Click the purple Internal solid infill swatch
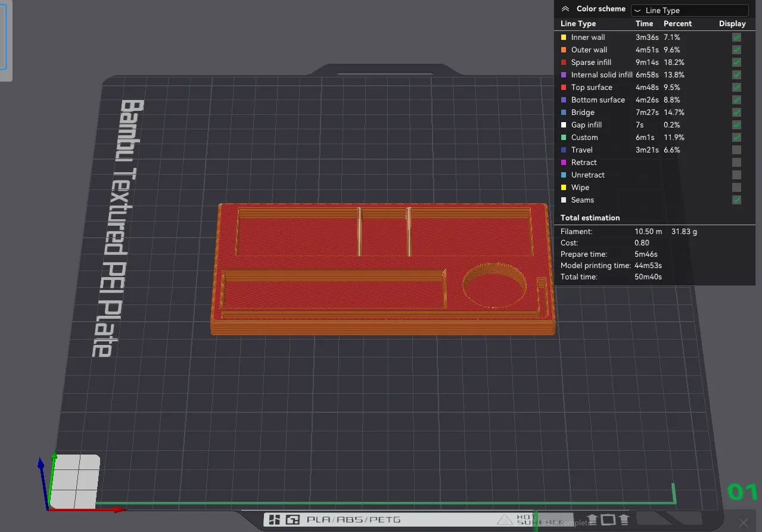The height and width of the screenshot is (532, 762). (x=564, y=75)
